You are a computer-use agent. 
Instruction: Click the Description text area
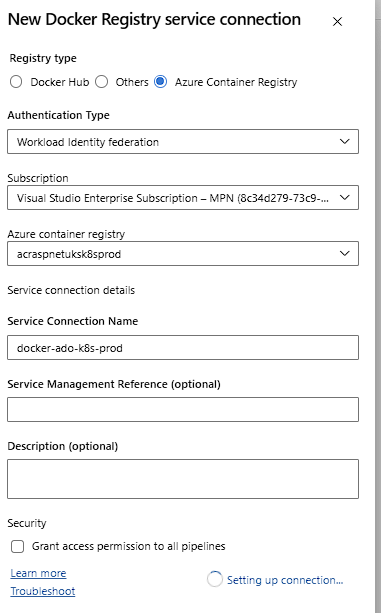pos(183,479)
